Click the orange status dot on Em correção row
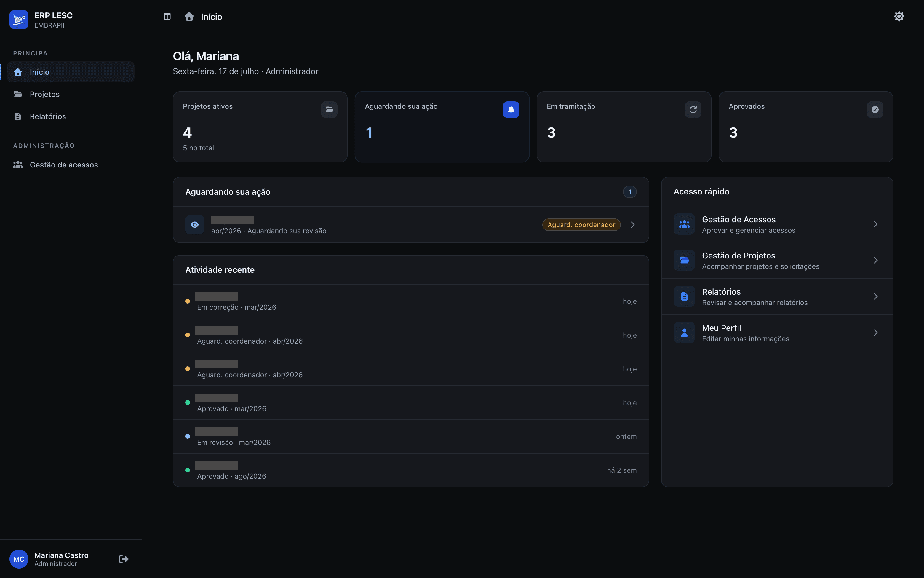The height and width of the screenshot is (578, 924). click(x=188, y=301)
